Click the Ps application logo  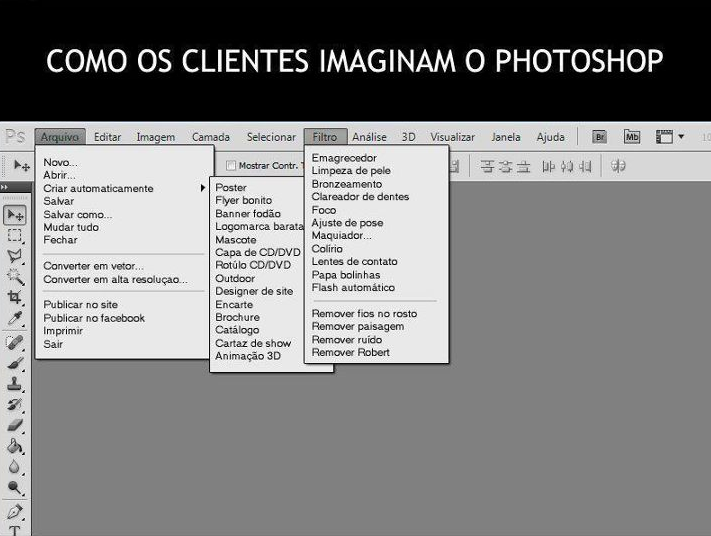point(15,136)
